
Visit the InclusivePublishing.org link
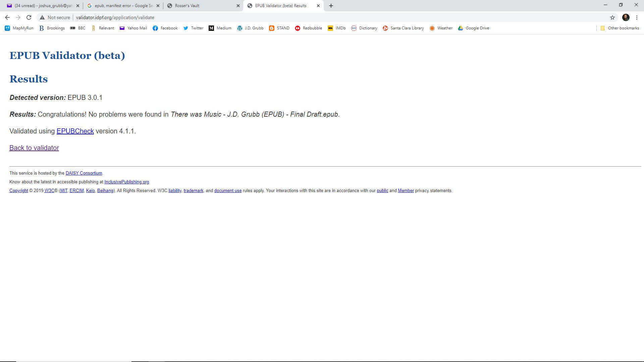(126, 182)
